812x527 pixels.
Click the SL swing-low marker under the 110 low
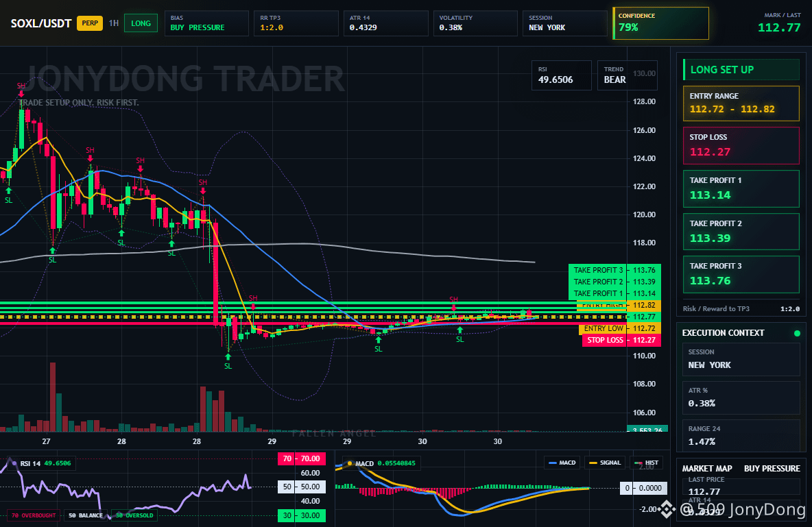(x=228, y=363)
